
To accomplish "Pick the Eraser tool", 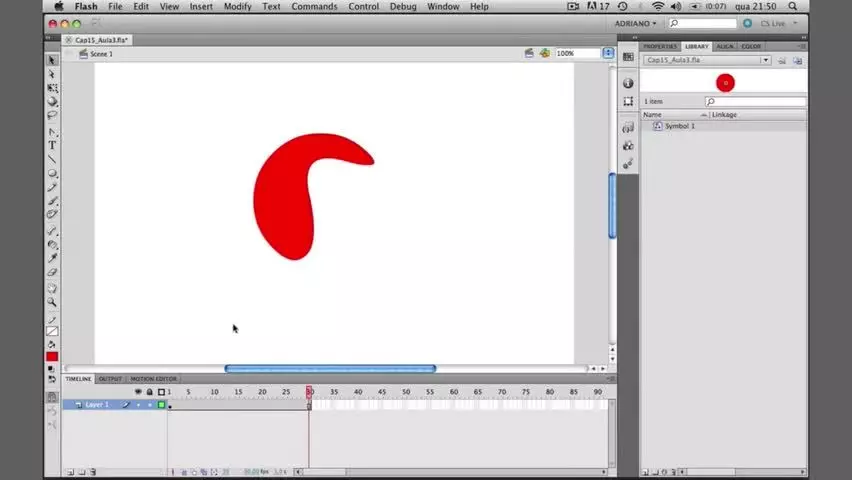I will point(52,272).
